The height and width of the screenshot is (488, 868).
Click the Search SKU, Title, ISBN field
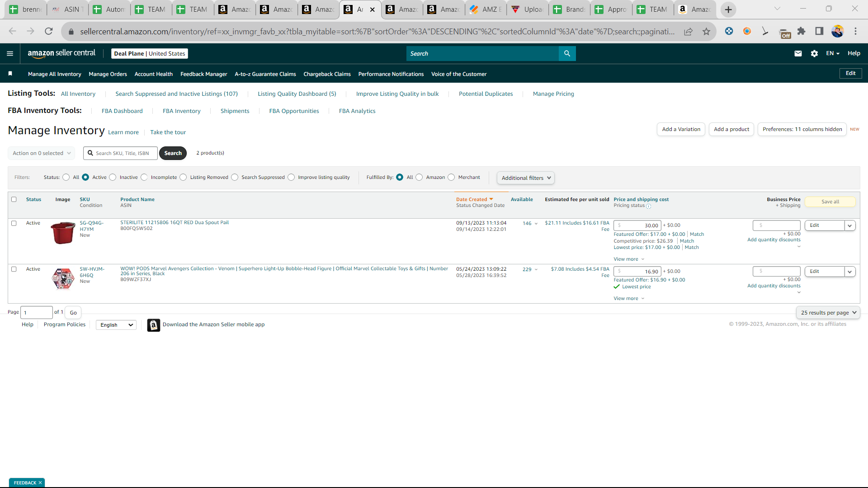click(x=121, y=153)
